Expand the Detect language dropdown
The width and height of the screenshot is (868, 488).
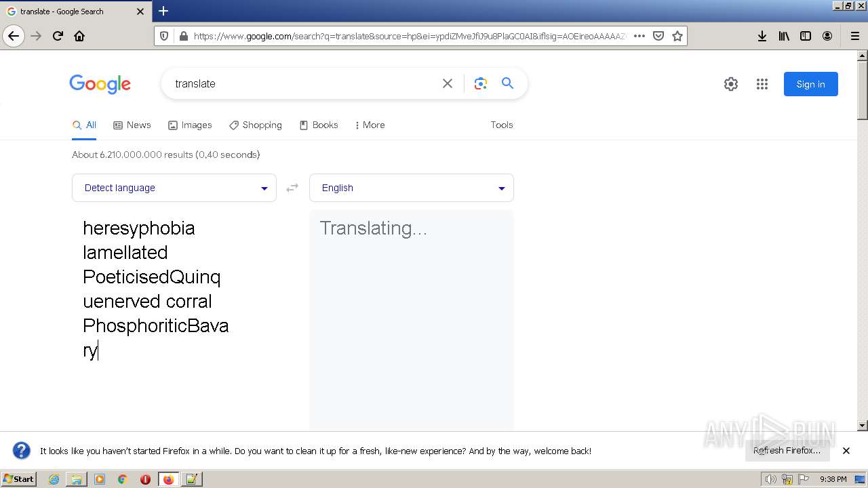[174, 188]
